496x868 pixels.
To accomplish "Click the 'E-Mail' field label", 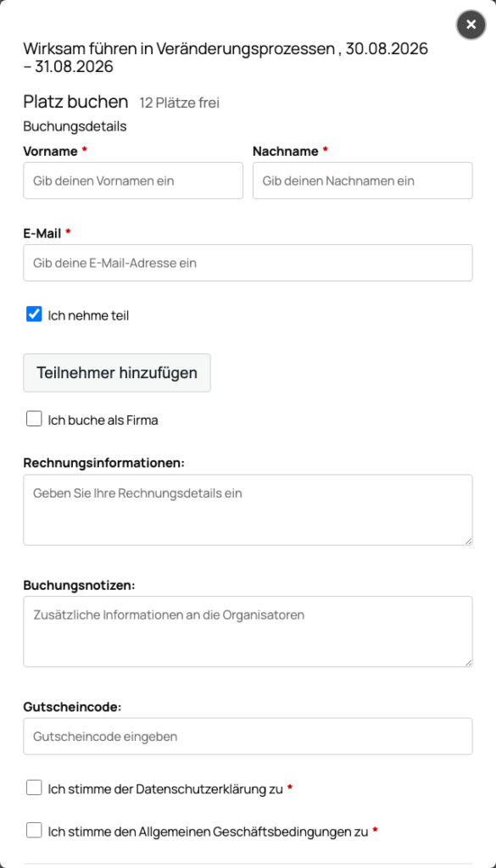I will click(42, 234).
